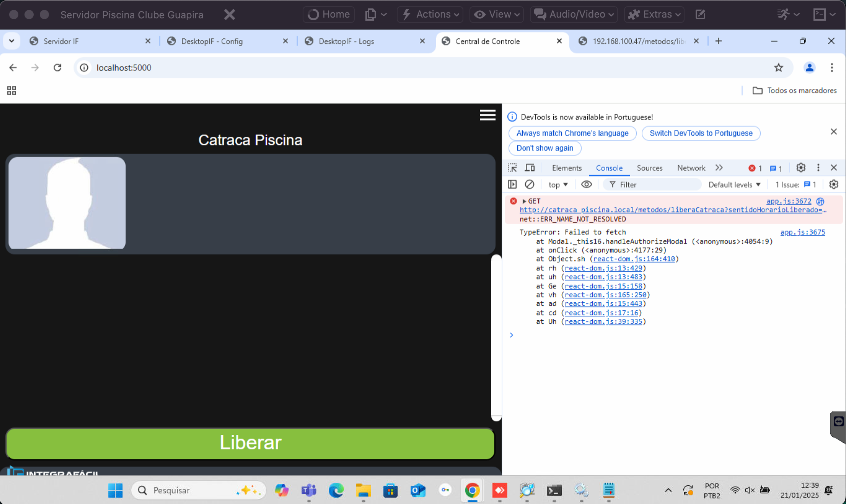
Task: Clear the console with the ban icon
Action: (529, 184)
